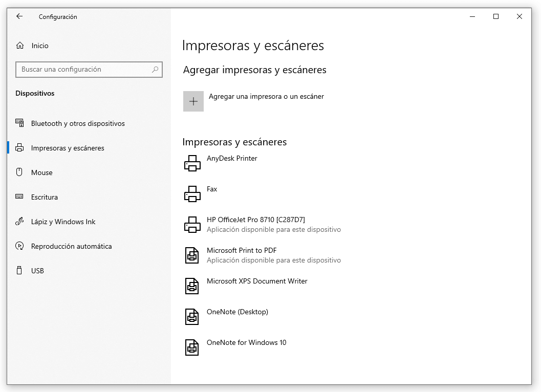This screenshot has width=541, height=392.
Task: Open Bluetooth y otros dispositivos
Action: pos(78,123)
